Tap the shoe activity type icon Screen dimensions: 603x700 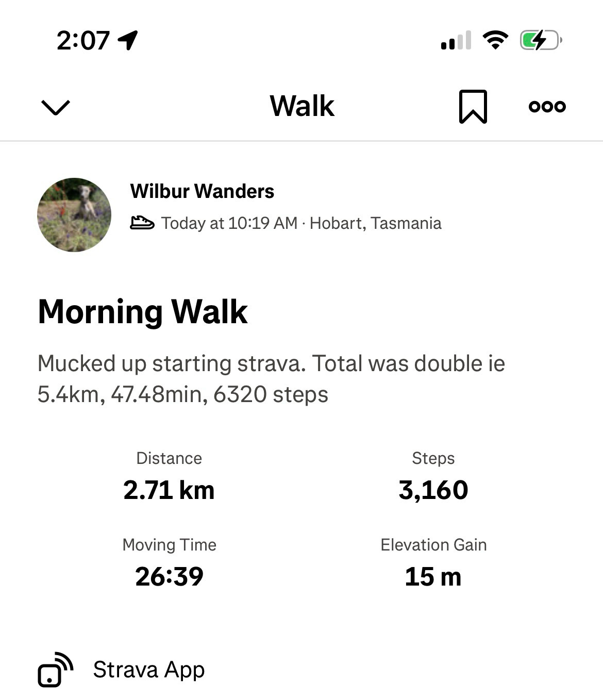coord(142,223)
